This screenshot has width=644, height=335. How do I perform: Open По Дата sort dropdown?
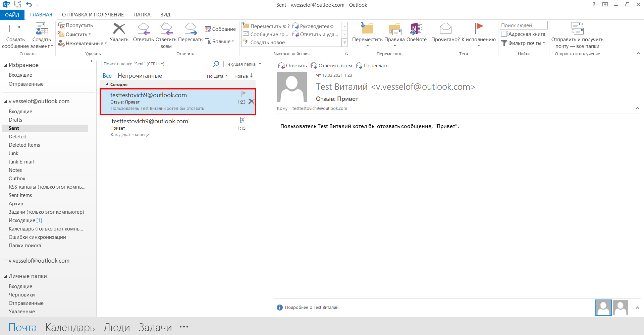tap(217, 76)
